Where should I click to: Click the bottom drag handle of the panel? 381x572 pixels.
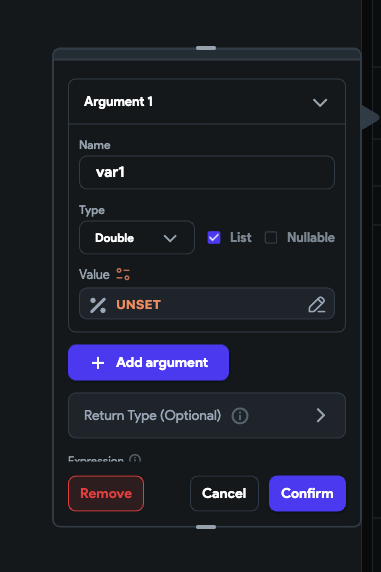coord(206,527)
